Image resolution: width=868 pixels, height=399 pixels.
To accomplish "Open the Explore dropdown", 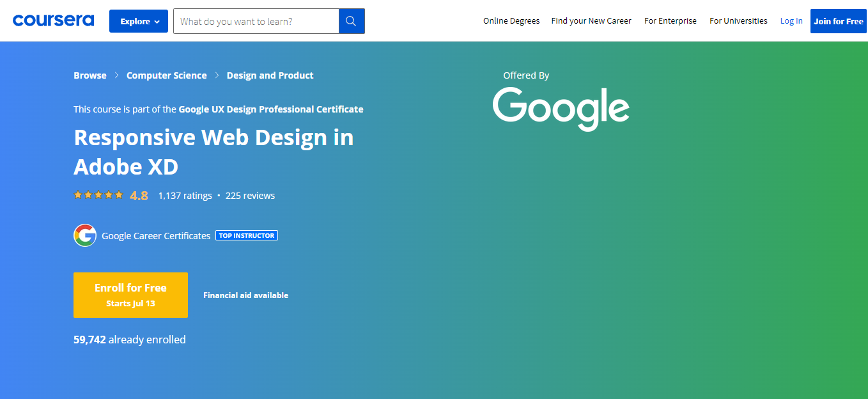I will [x=138, y=20].
